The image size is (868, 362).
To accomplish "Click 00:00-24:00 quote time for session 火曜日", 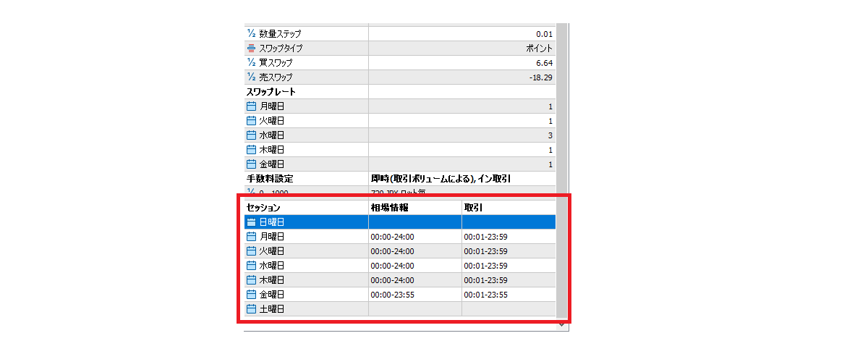I will [392, 251].
